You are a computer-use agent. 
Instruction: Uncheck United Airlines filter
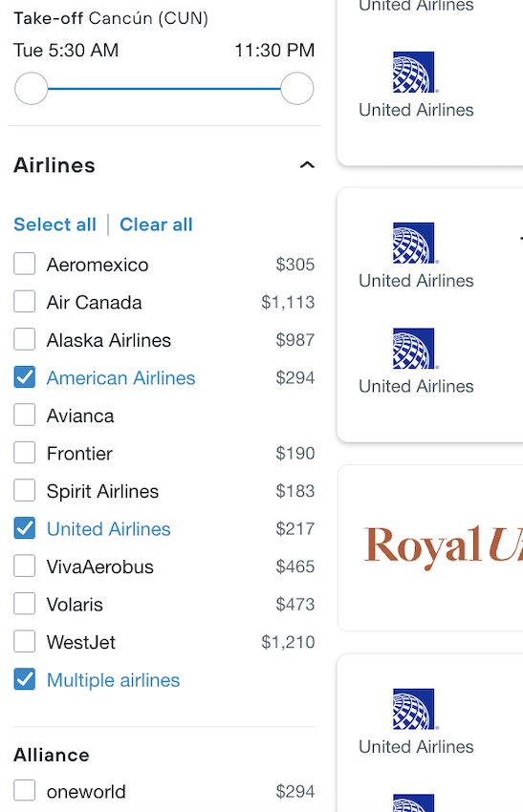click(x=24, y=528)
